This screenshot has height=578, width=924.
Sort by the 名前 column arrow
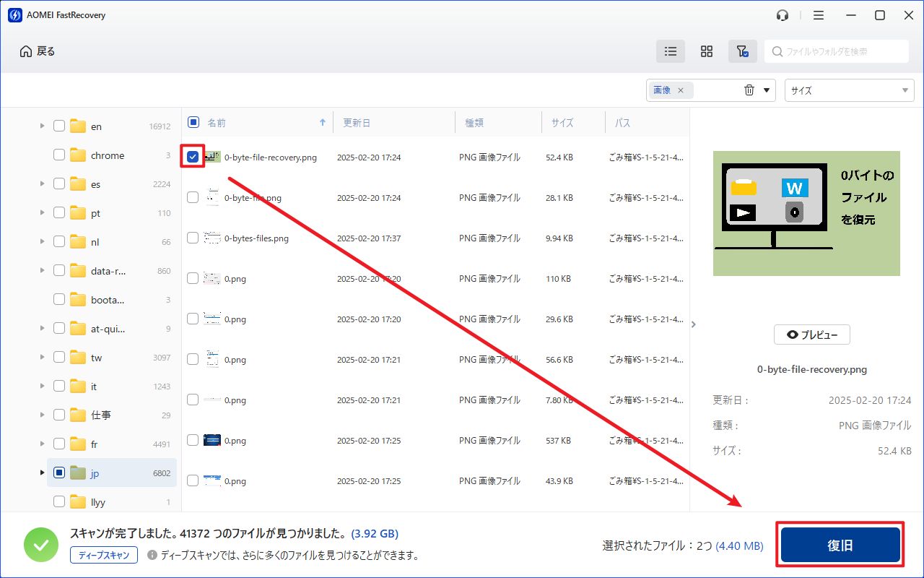click(323, 123)
